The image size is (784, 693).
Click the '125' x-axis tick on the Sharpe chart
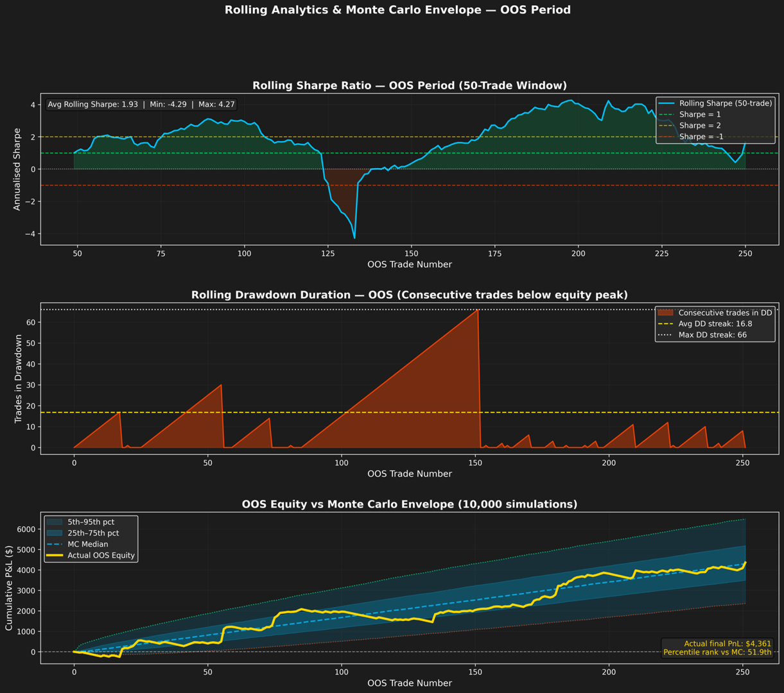pos(328,254)
